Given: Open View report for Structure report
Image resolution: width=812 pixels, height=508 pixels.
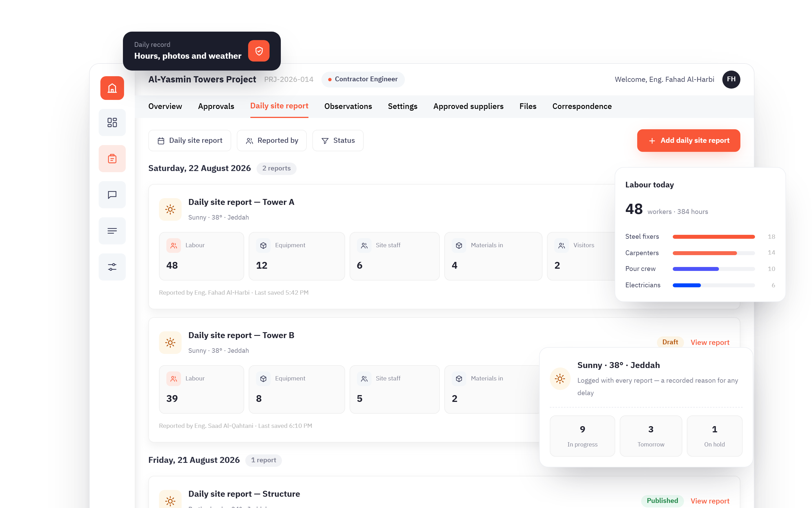Looking at the screenshot, I should (710, 501).
